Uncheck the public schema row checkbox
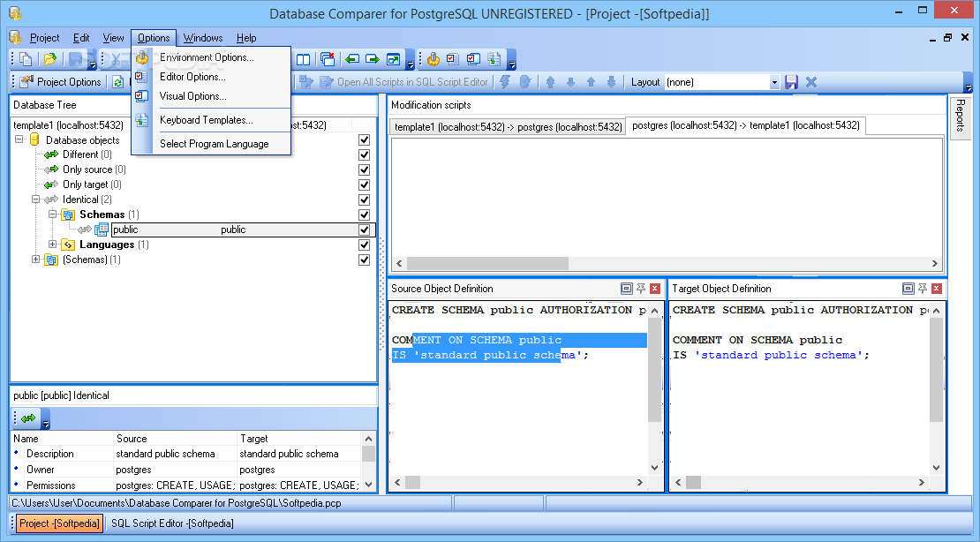This screenshot has height=542, width=980. pos(365,230)
